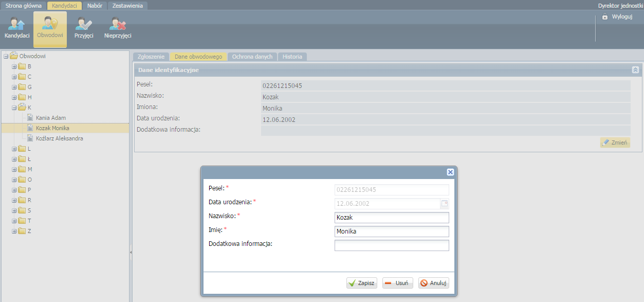Open the Nieprzyjęci toolbar icon
644x302 pixels.
118,29
